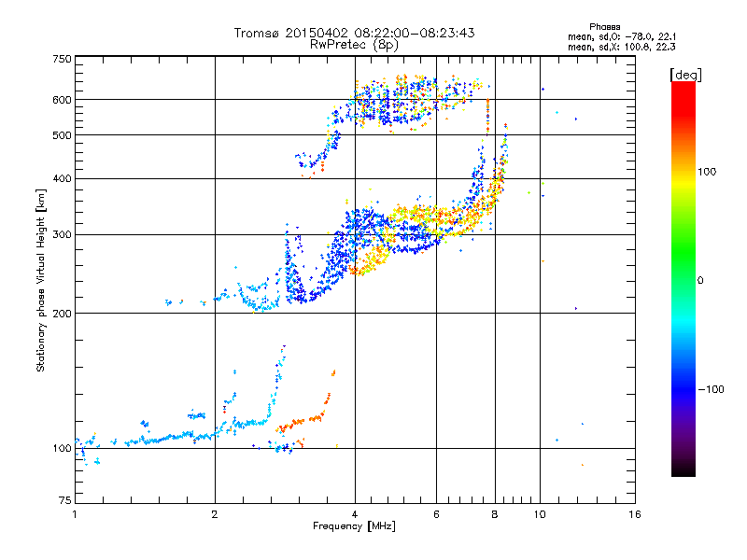Select the 'mean, sd,O: -78.0, 22.1' line
Screen dimensions: 747x560
[x=622, y=36]
